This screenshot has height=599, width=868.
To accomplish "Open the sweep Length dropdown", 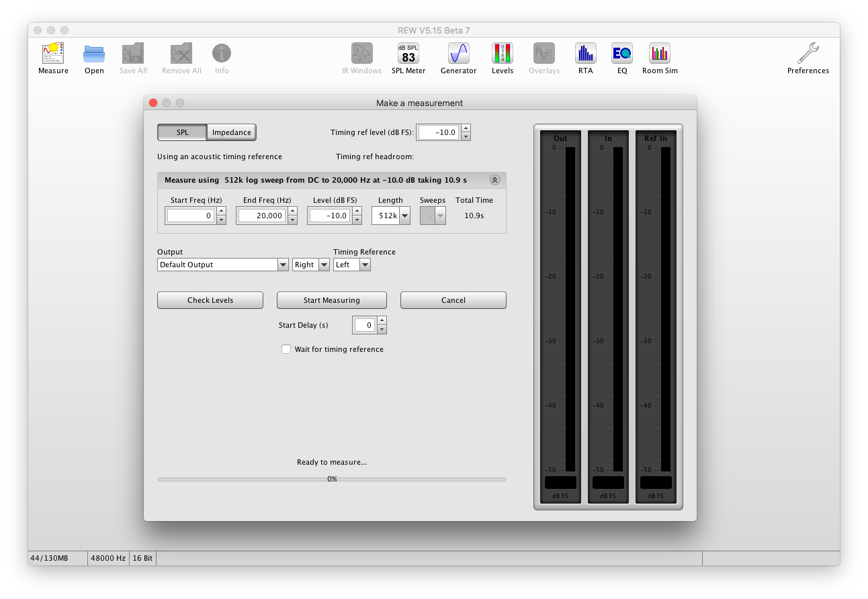I will [x=404, y=216].
